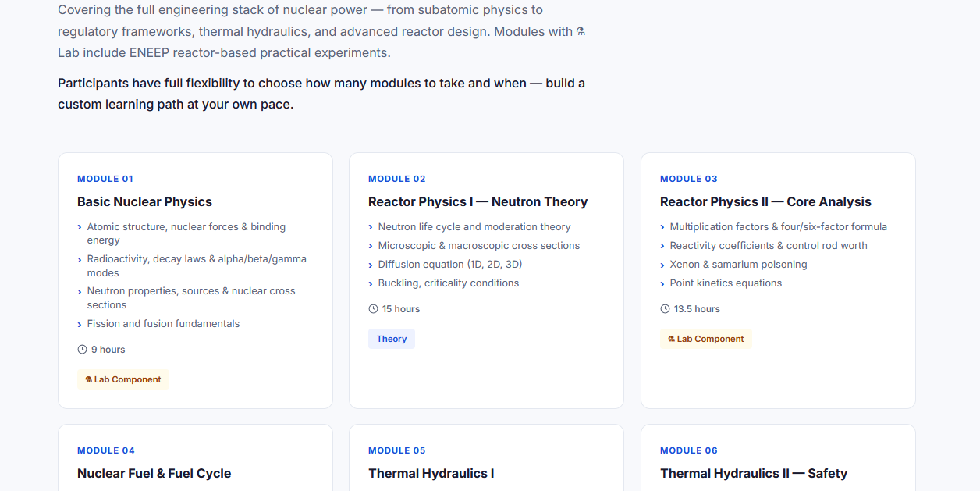Image resolution: width=980 pixels, height=491 pixels.
Task: Select the Lab Component badge on Module 01
Action: [123, 379]
